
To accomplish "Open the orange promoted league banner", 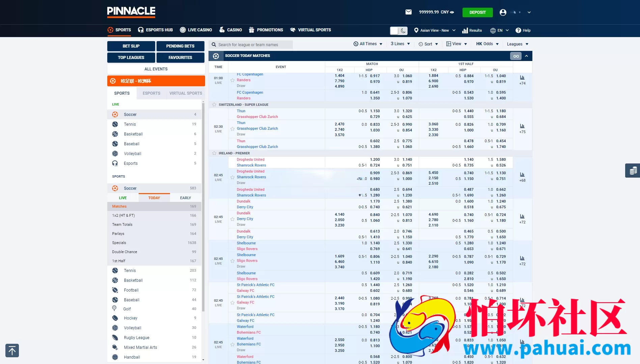I will (x=156, y=81).
